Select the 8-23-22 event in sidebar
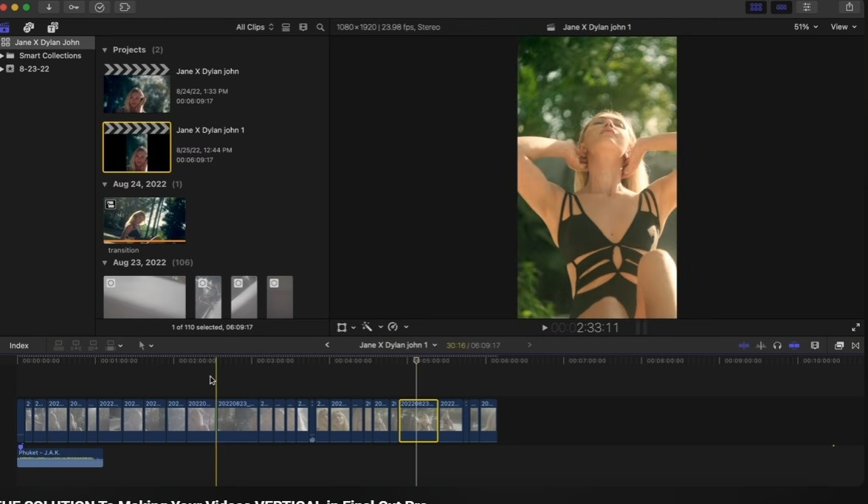This screenshot has width=868, height=504. [x=34, y=69]
